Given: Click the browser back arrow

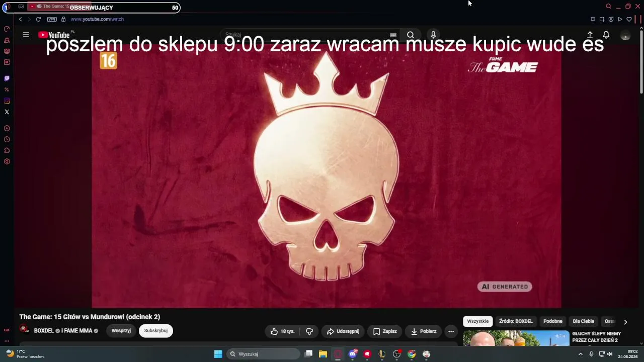Looking at the screenshot, I should (x=20, y=19).
